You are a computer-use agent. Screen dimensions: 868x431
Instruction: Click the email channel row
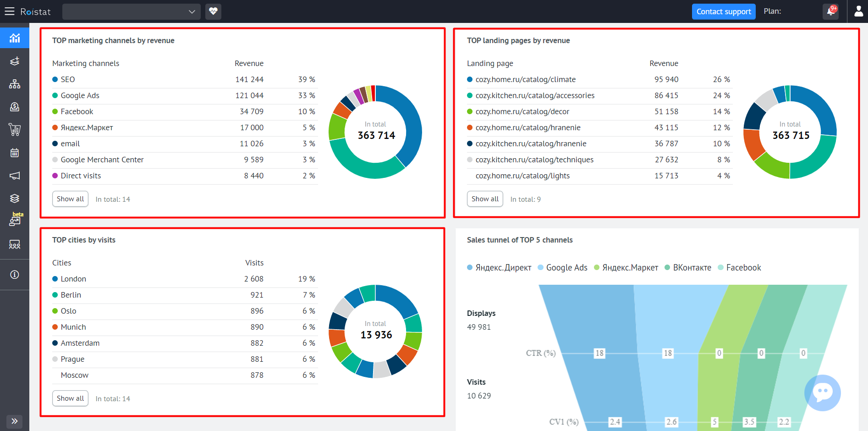[x=185, y=144]
